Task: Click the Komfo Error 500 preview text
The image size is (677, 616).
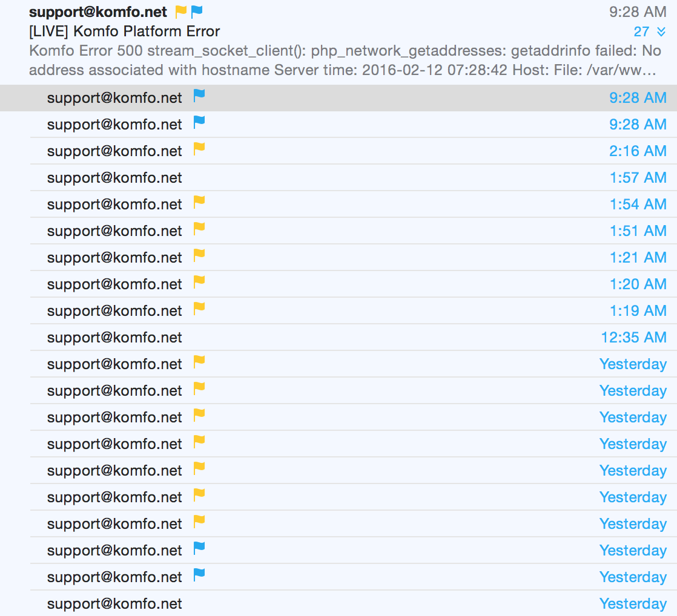Action: (345, 61)
